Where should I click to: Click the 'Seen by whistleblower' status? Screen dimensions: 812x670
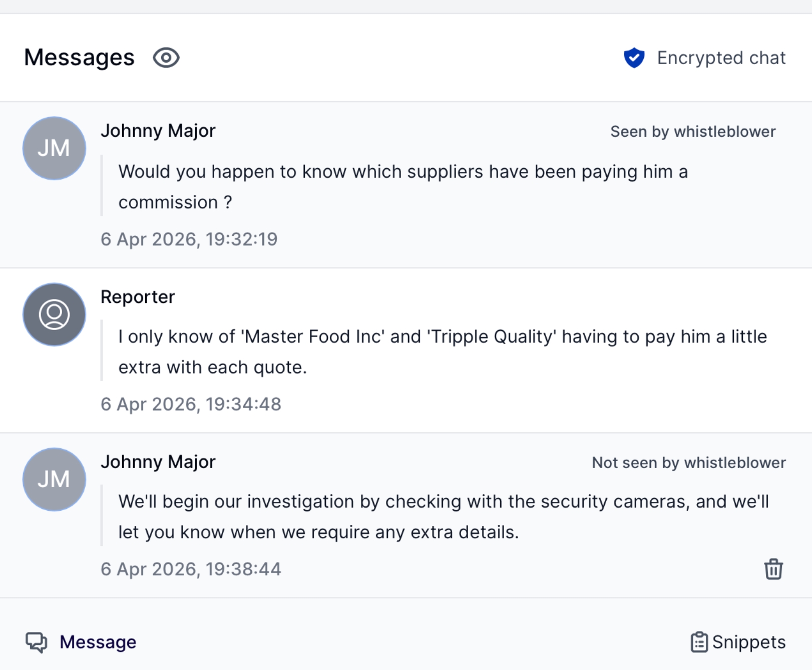click(x=692, y=132)
